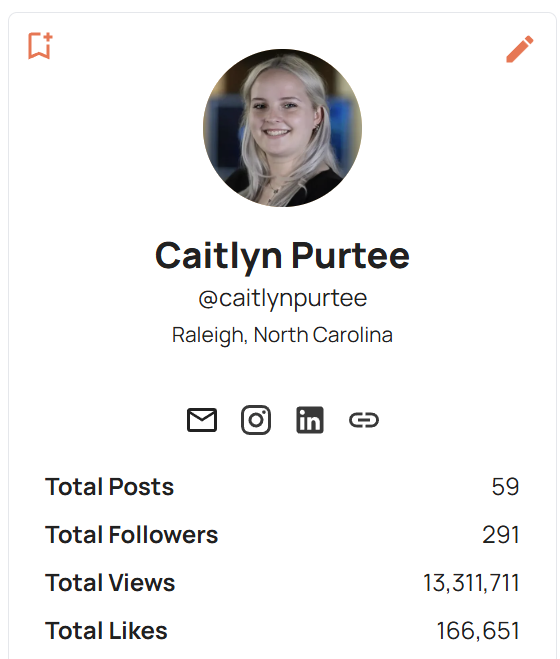
Task: Select the views count 13,311,711
Action: coord(471,583)
